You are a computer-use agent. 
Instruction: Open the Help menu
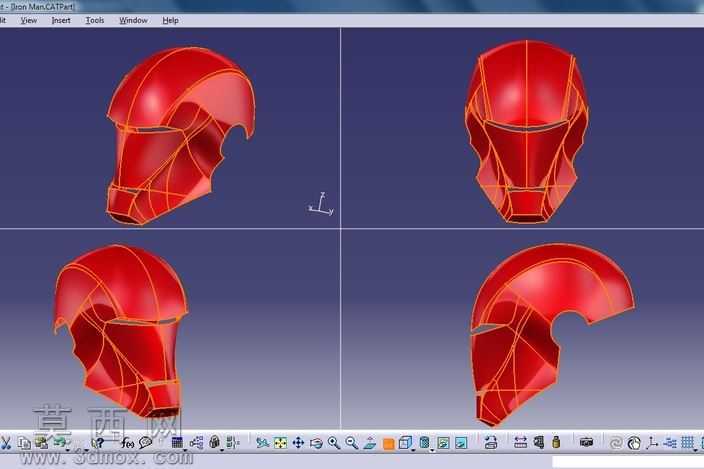point(171,20)
